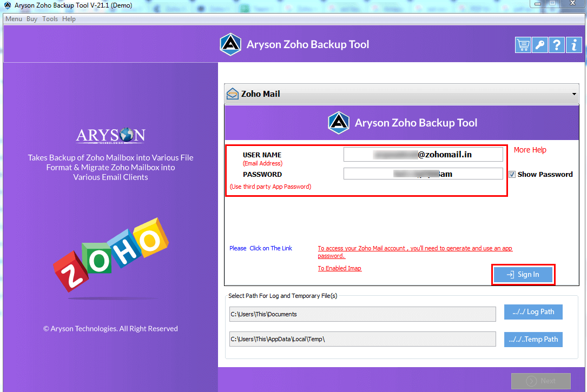Click the 'Select Path For Log and Temporary File(s)' label
This screenshot has width=587, height=392.
click(x=282, y=296)
